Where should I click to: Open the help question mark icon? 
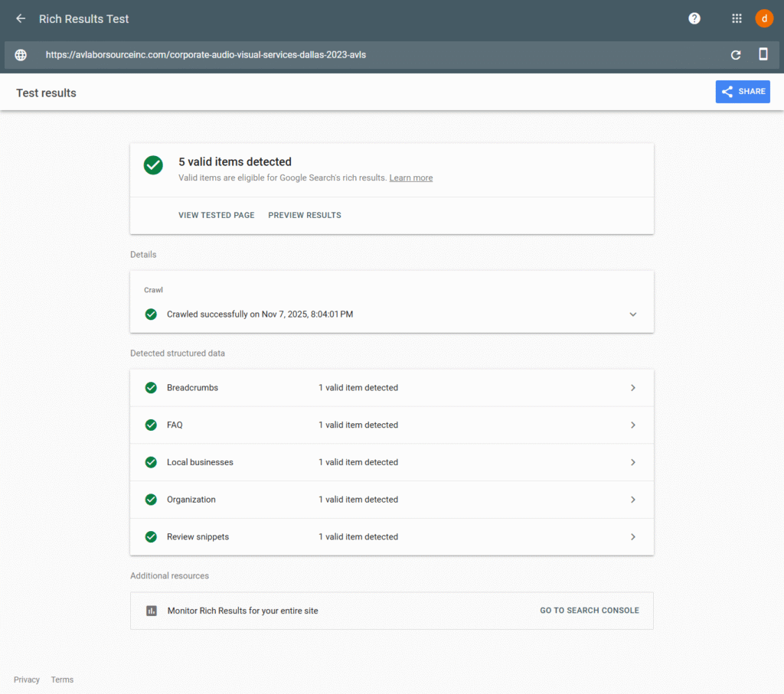(x=694, y=18)
